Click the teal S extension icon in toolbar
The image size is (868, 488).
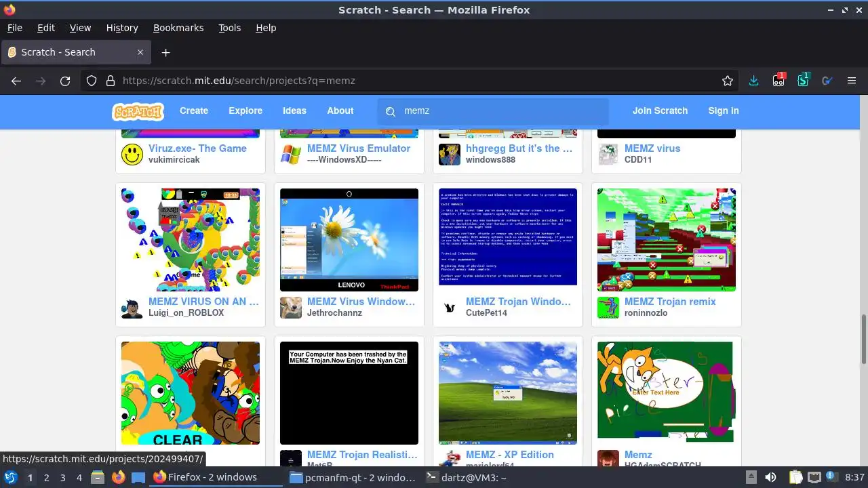[x=803, y=80]
